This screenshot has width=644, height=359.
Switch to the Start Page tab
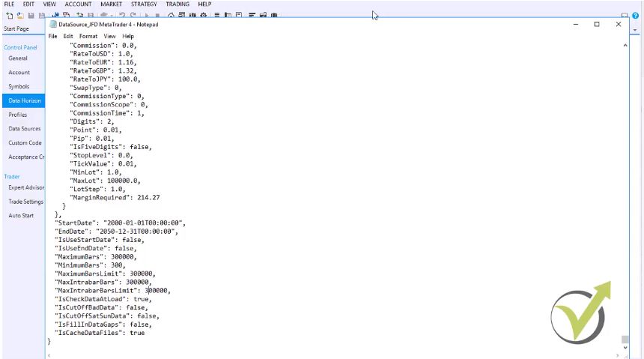coord(16,28)
